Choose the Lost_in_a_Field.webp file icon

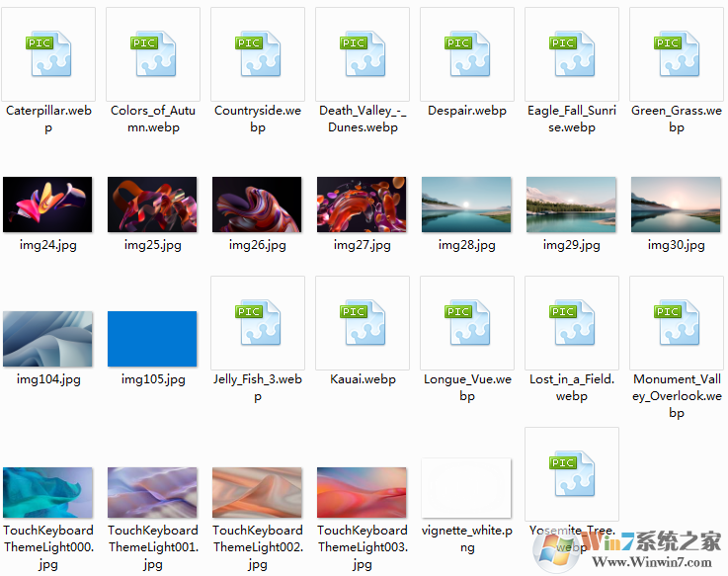click(572, 323)
